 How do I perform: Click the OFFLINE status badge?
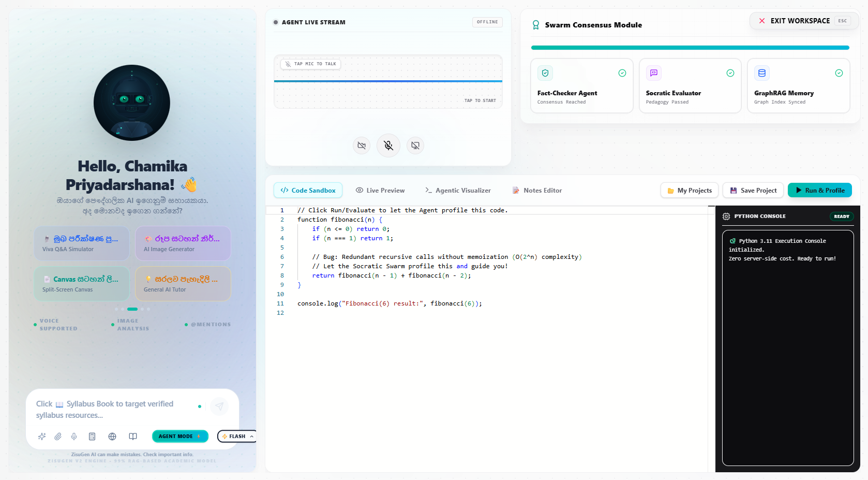tap(487, 22)
